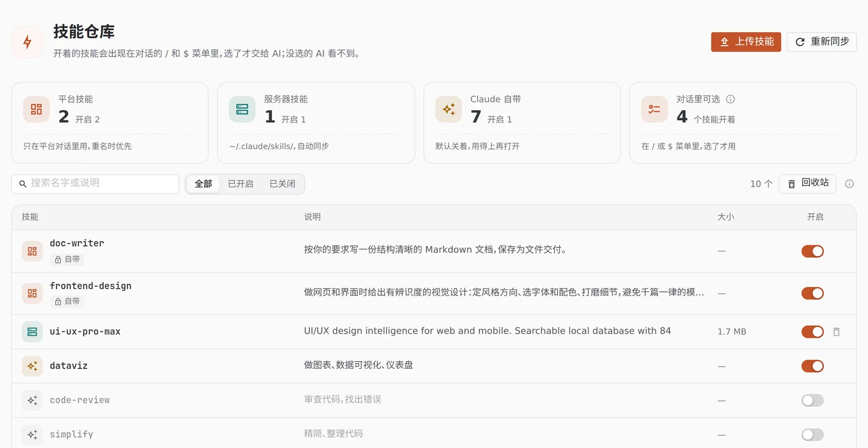This screenshot has width=868, height=448.
Task: Click the doc-writer skill name
Action: pos(77,244)
